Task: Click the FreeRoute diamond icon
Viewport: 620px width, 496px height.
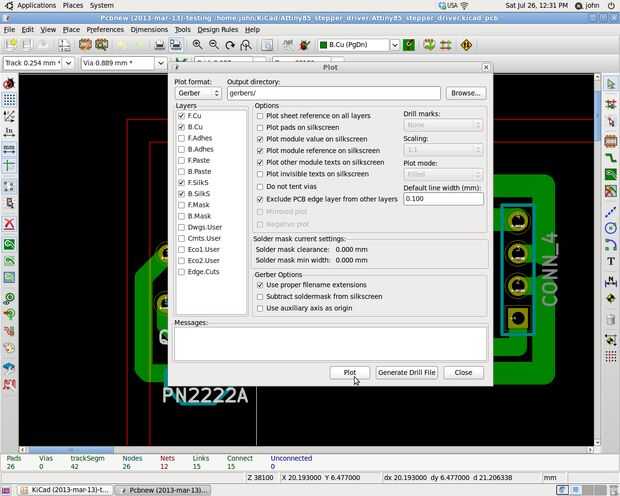Action: pyautogui.click(x=466, y=45)
